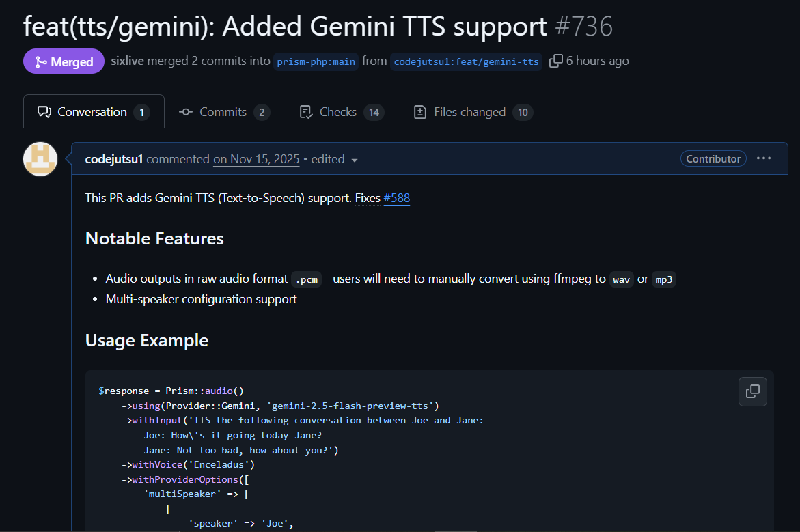The image size is (800, 532).
Task: Copy the head branch name icon
Action: pyautogui.click(x=555, y=61)
